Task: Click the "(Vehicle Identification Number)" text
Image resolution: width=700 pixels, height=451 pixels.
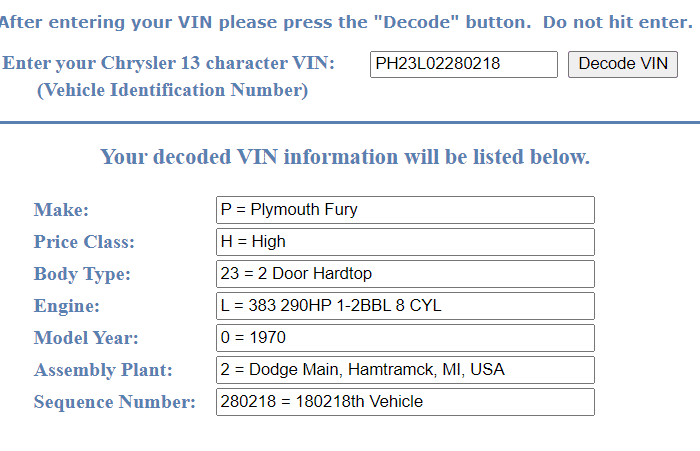Action: tap(172, 90)
